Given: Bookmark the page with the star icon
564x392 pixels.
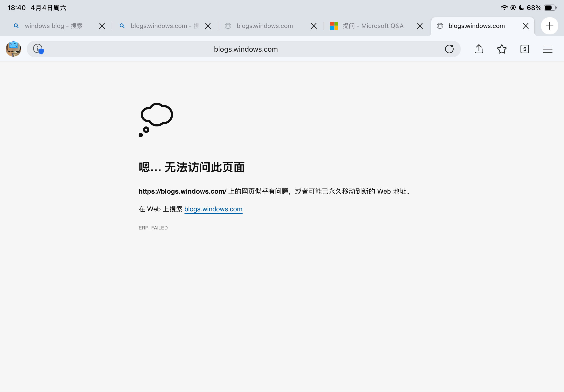Looking at the screenshot, I should 502,49.
